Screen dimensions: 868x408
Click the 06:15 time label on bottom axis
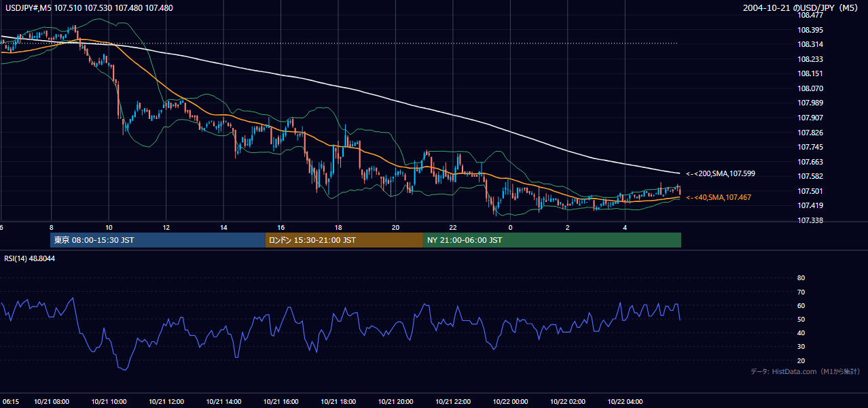tap(10, 401)
